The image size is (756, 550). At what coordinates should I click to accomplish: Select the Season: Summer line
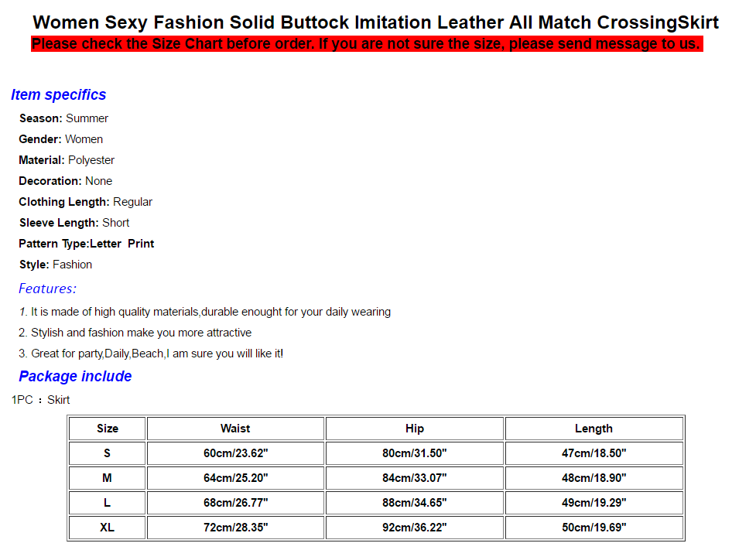[x=63, y=118]
